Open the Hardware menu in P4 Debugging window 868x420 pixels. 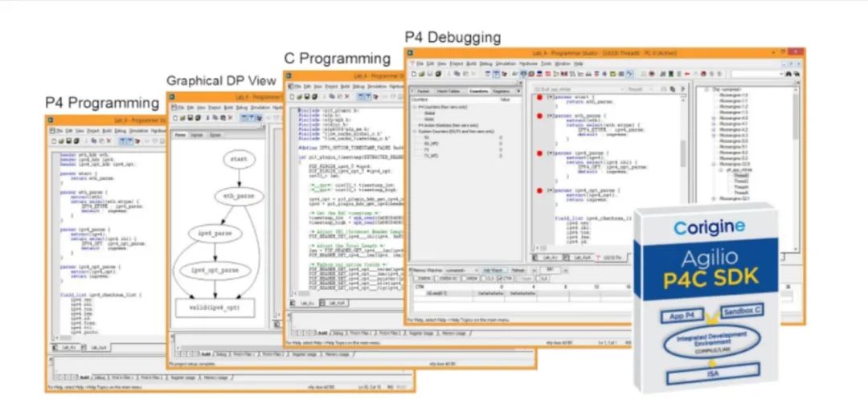click(x=528, y=63)
